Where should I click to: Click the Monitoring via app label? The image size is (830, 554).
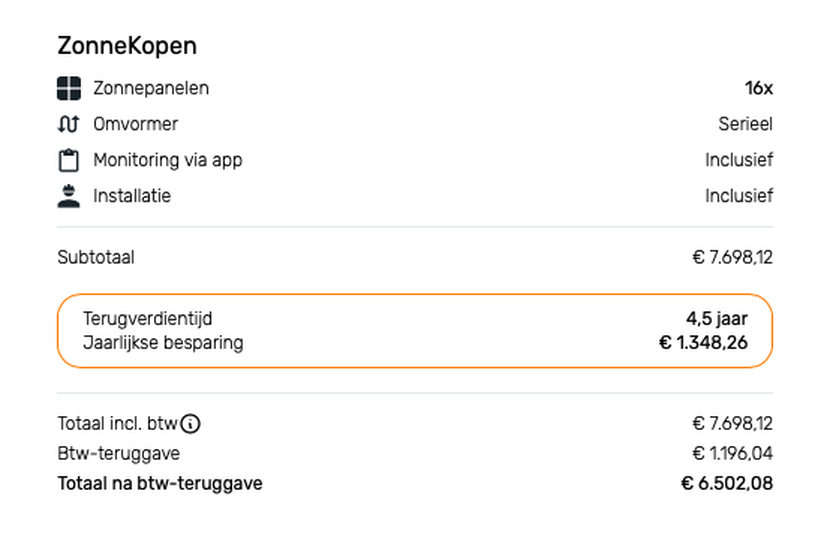click(x=167, y=160)
